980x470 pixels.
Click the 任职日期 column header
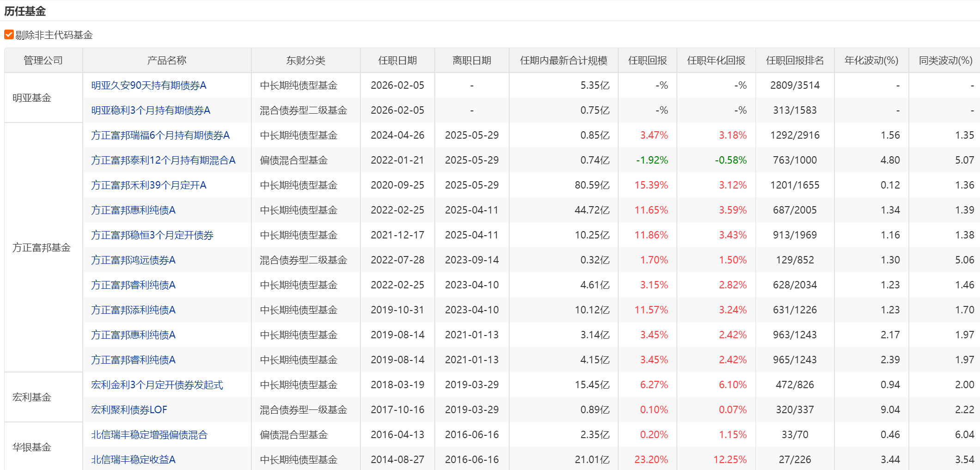(397, 61)
